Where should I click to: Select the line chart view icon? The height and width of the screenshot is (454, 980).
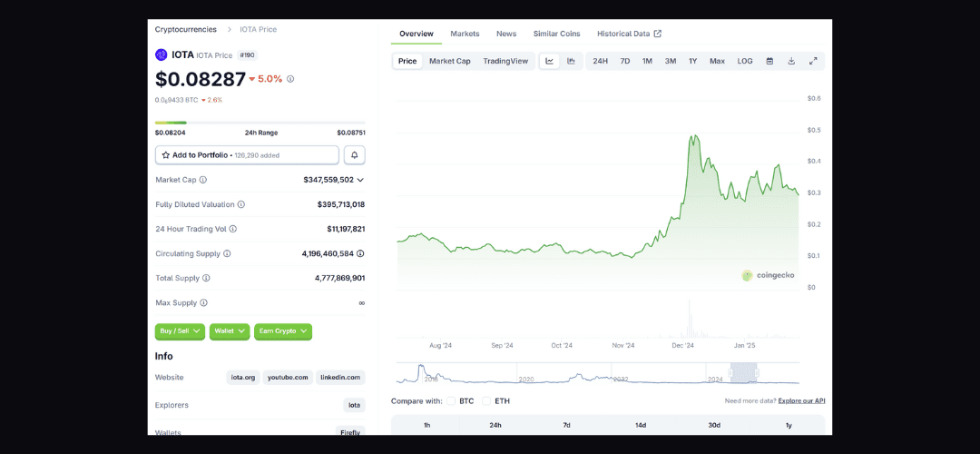tap(549, 61)
